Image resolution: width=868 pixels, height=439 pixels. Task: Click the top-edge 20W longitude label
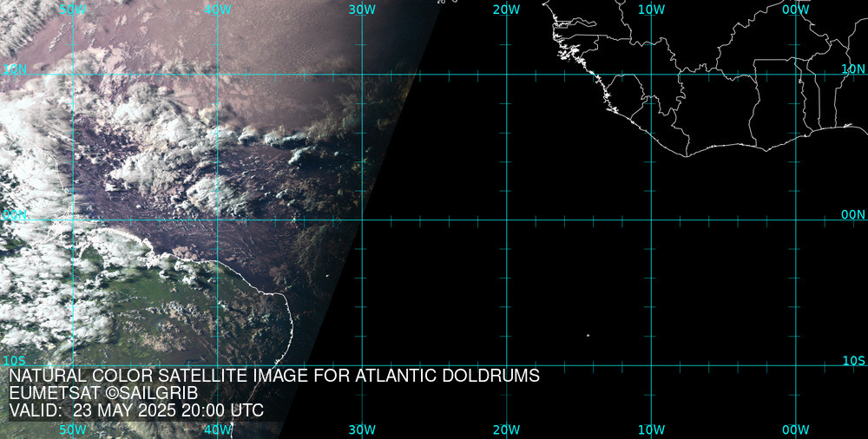tap(507, 10)
